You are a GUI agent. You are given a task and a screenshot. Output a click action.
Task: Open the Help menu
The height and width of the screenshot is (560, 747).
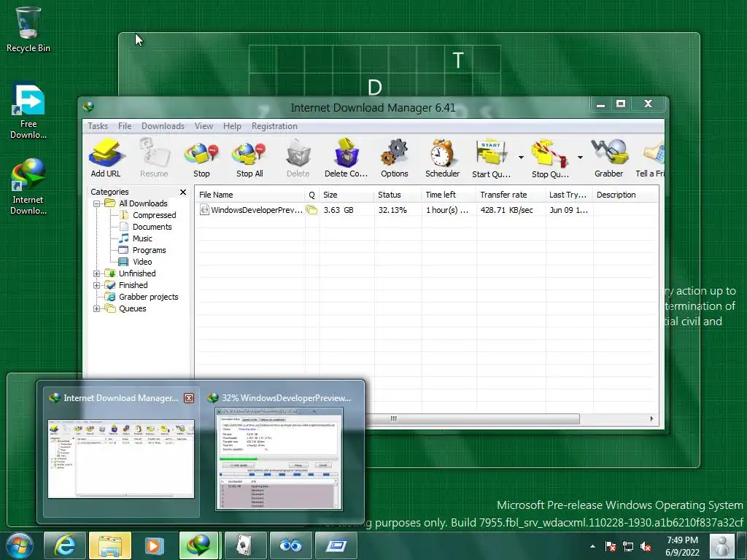point(232,126)
